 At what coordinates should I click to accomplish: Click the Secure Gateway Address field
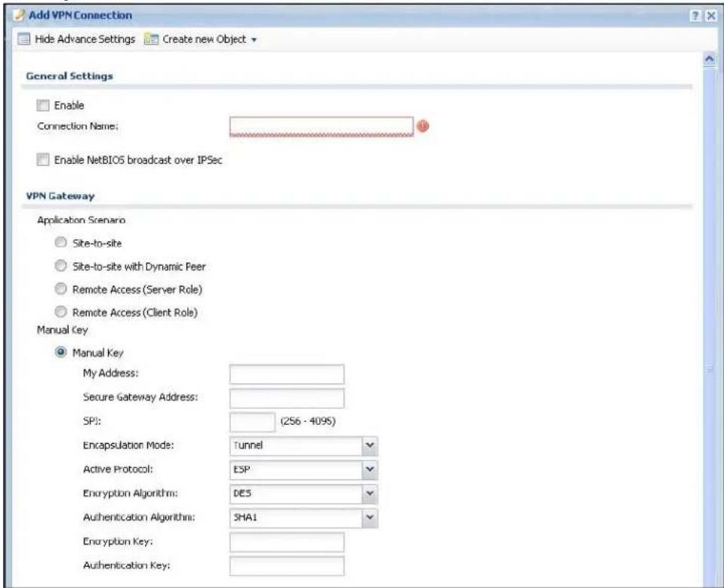(x=287, y=398)
